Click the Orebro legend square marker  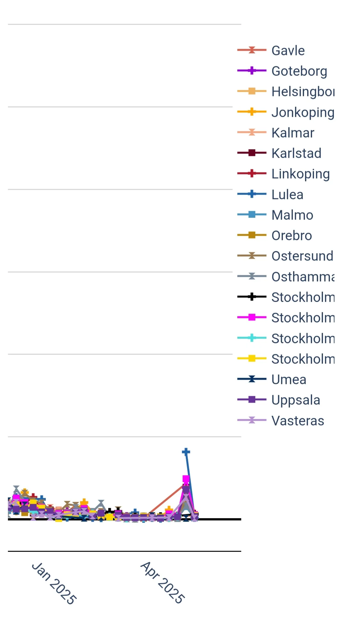coord(252,235)
